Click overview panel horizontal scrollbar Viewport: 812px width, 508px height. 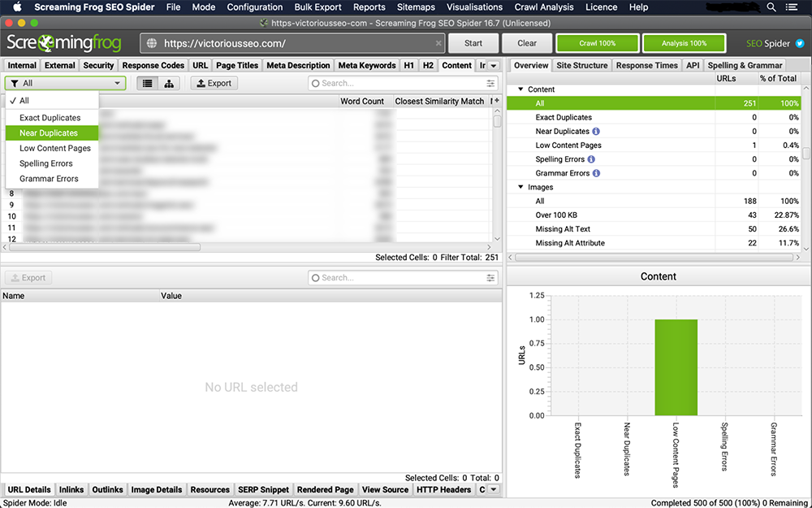tap(654, 257)
